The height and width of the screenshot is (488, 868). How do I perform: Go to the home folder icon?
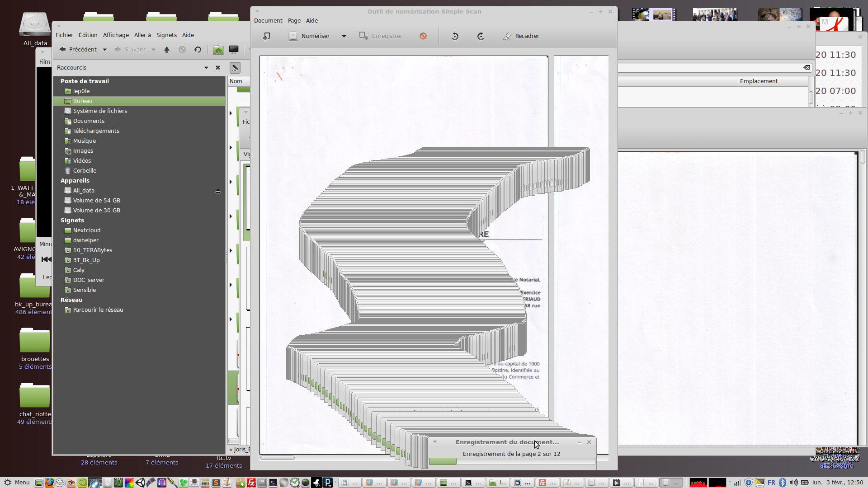pyautogui.click(x=218, y=50)
